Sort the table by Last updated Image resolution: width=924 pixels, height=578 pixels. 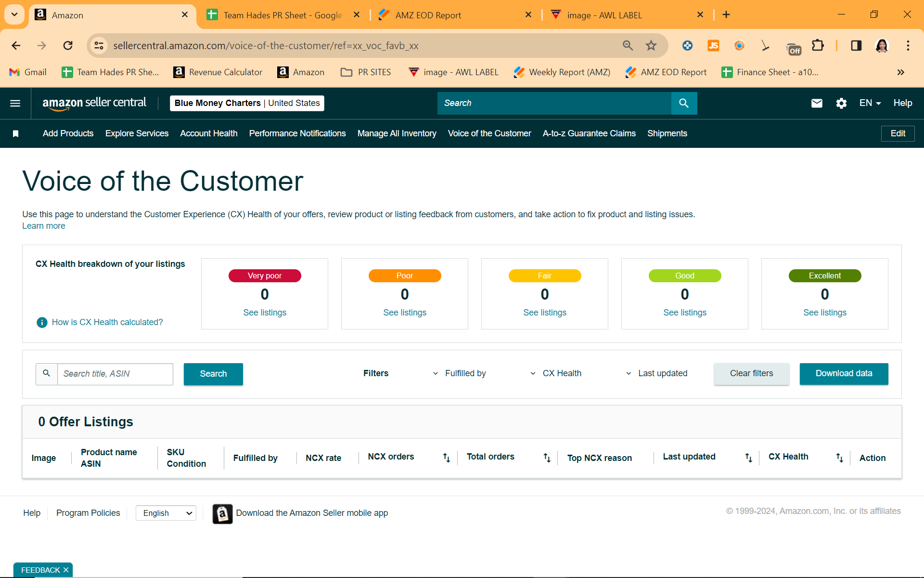pos(748,458)
